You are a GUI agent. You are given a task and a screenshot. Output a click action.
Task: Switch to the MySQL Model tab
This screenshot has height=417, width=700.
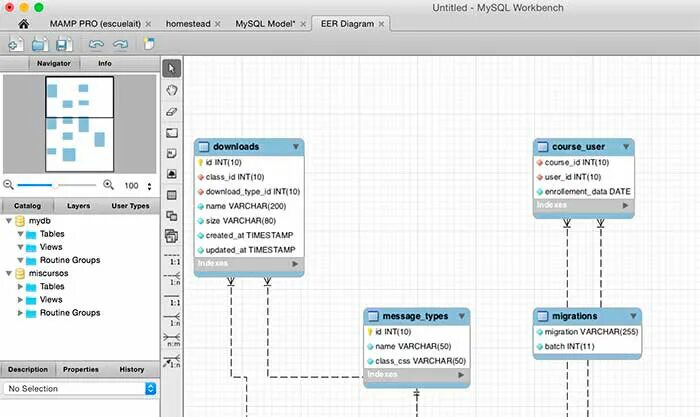pyautogui.click(x=265, y=24)
